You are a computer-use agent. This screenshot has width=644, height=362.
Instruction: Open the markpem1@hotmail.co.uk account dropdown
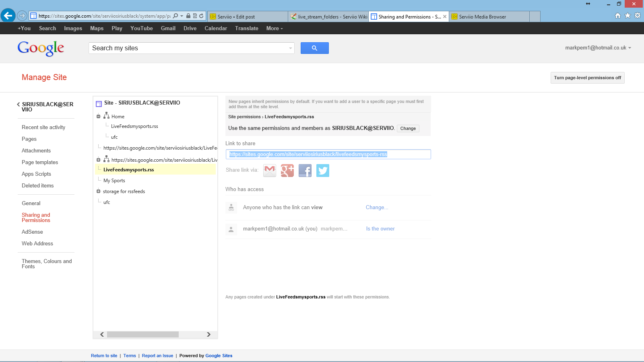598,47
